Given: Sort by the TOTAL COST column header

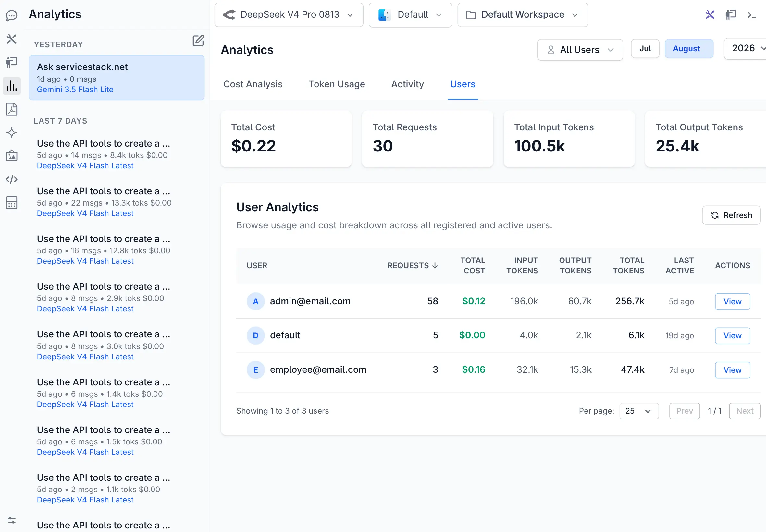Looking at the screenshot, I should [x=473, y=266].
